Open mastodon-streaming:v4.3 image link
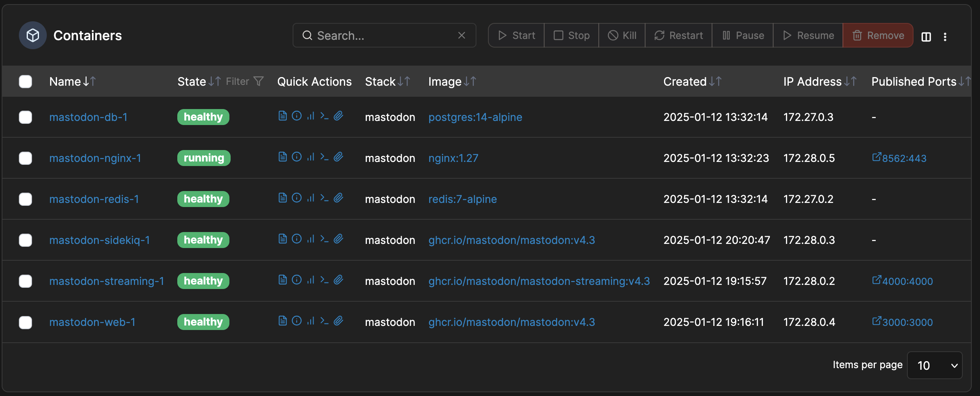The height and width of the screenshot is (396, 980). click(539, 281)
